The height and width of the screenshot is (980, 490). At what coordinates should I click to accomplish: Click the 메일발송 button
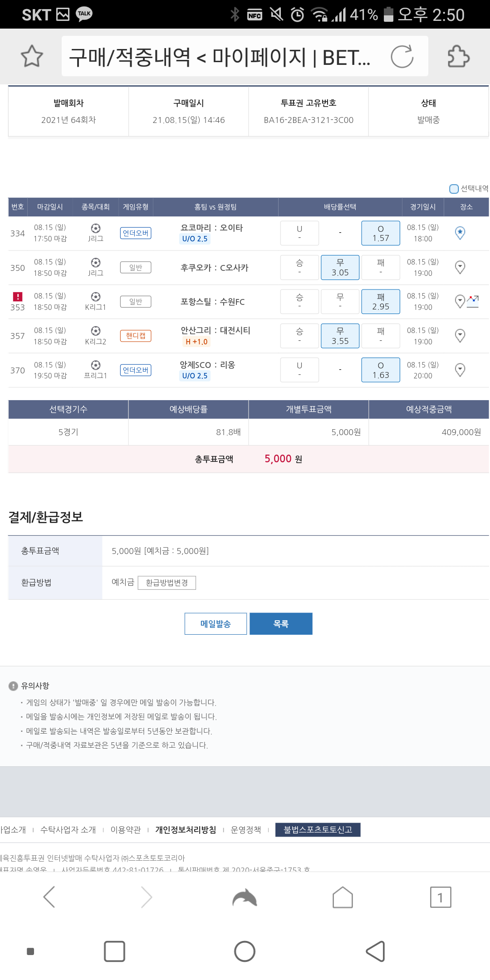[x=216, y=624]
